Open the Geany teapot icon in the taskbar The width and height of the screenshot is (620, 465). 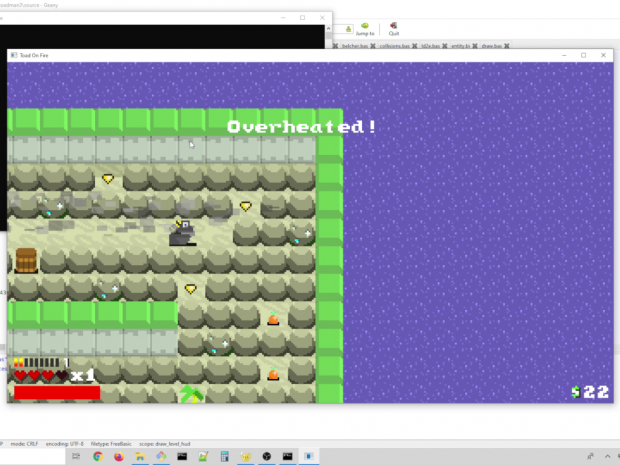246,456
